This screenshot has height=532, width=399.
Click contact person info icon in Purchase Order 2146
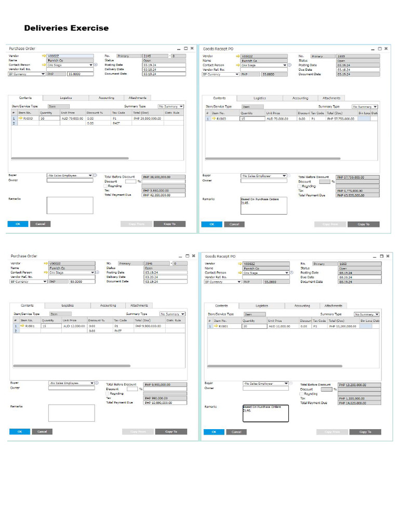coord(97,272)
